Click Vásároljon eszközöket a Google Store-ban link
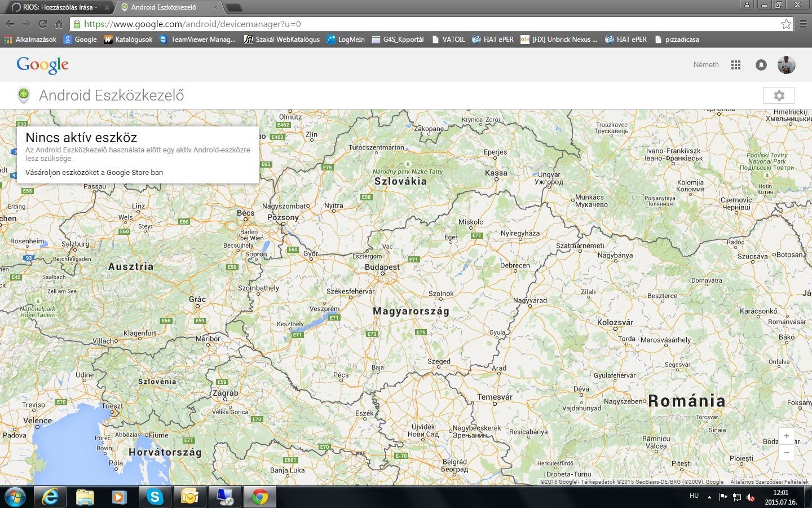The width and height of the screenshot is (812, 508). [94, 173]
